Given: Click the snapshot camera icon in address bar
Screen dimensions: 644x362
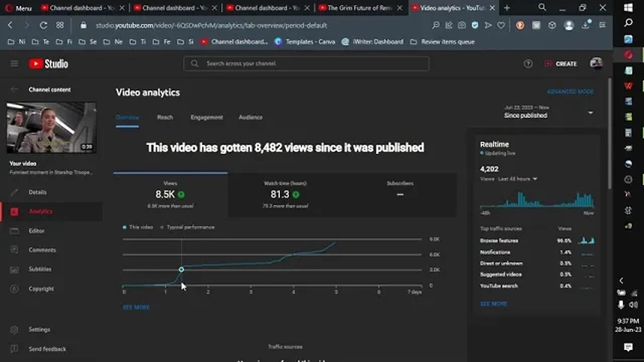Looking at the screenshot, I should click(x=462, y=25).
